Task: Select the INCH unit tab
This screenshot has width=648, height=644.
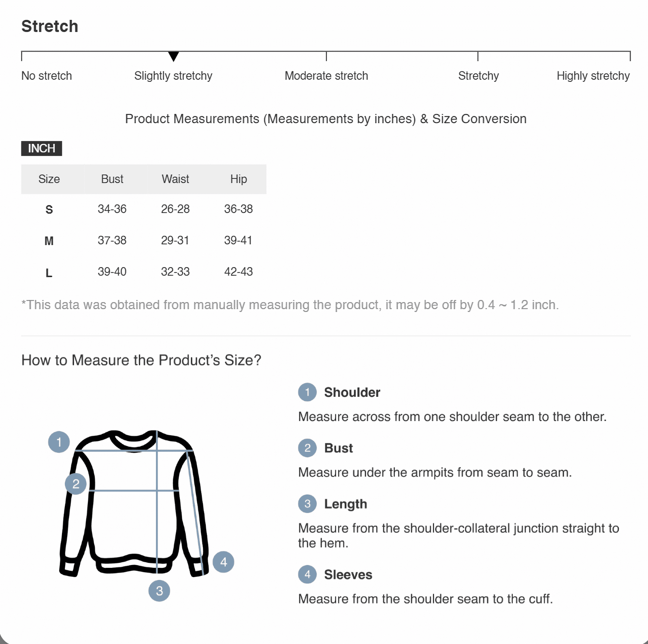Action: click(42, 148)
